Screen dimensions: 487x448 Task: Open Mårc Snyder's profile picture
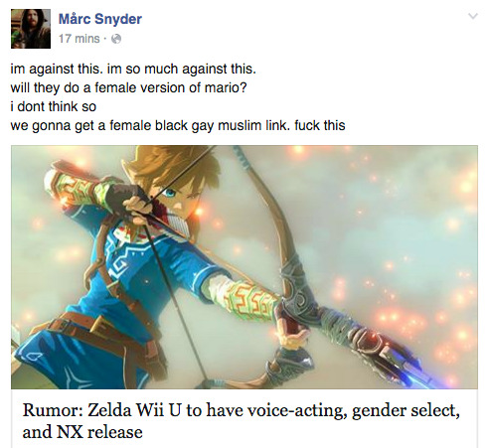31,29
